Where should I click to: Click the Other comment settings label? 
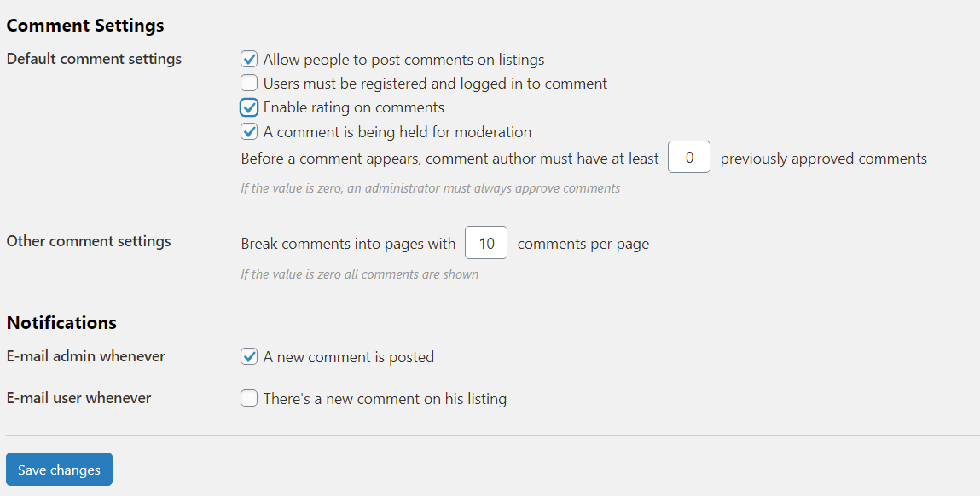tap(88, 241)
